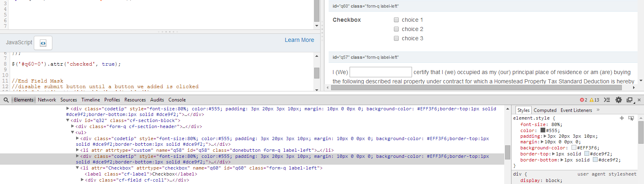The height and width of the screenshot is (184, 644).
Task: Click the inspect element magnifier icon
Action: click(6, 100)
